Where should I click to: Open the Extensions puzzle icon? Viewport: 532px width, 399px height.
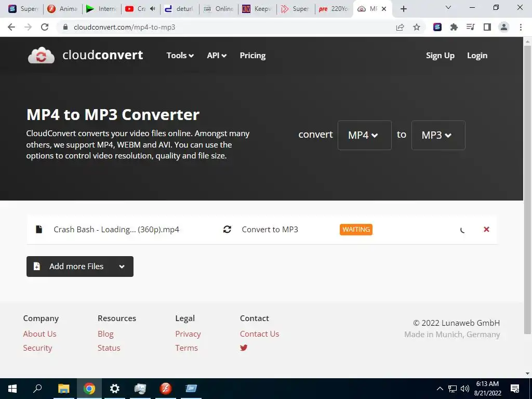coord(454,27)
